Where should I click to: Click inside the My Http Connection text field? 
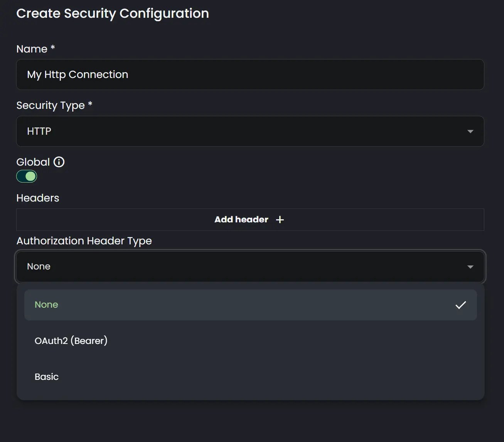[x=250, y=75]
